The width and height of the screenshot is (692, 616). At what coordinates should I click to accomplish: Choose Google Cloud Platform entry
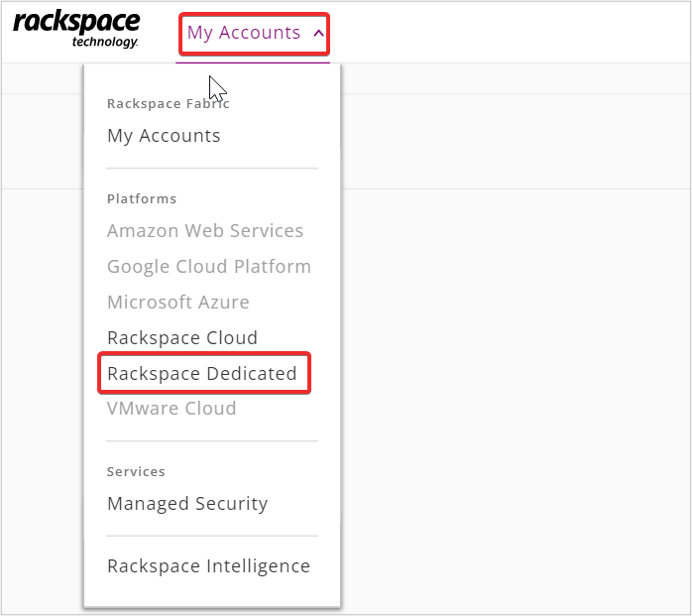tap(209, 266)
